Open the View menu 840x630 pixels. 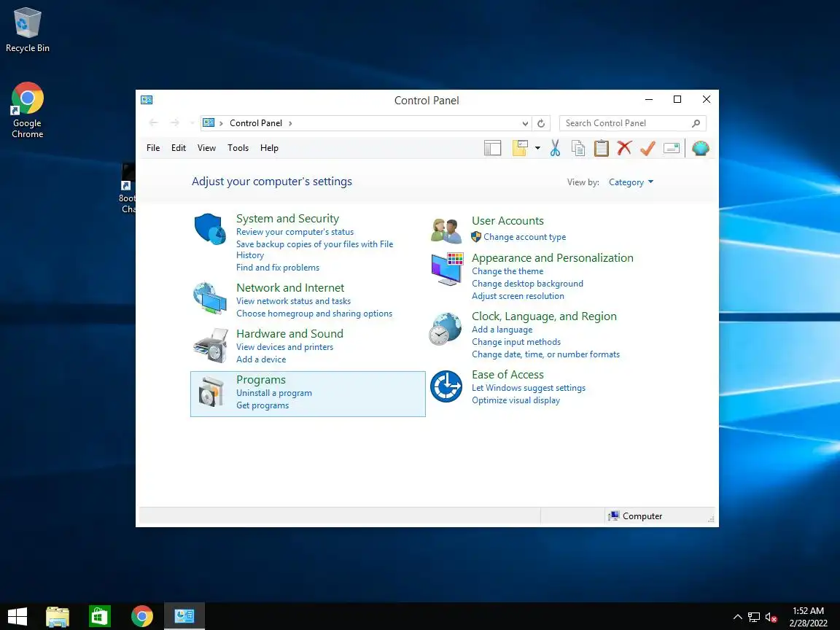point(206,148)
